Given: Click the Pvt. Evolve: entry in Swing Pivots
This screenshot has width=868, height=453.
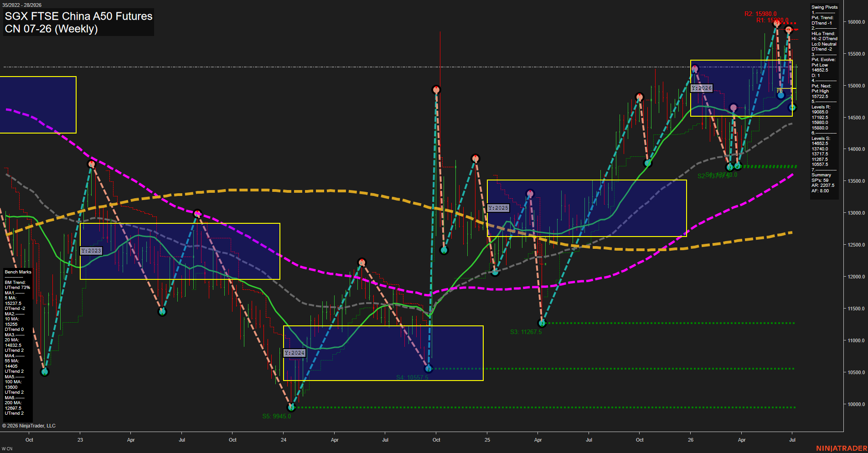Looking at the screenshot, I should [x=823, y=60].
